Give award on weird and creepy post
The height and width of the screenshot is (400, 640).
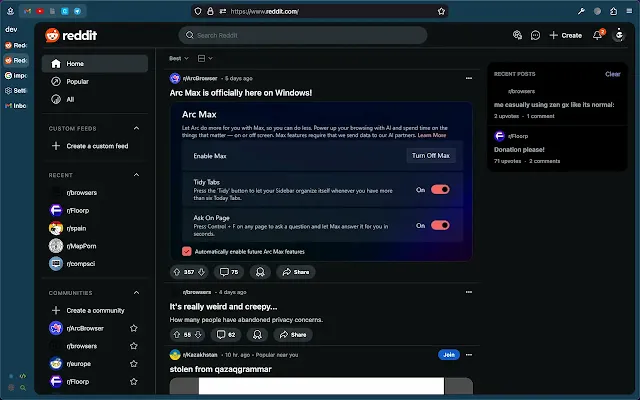(257, 335)
